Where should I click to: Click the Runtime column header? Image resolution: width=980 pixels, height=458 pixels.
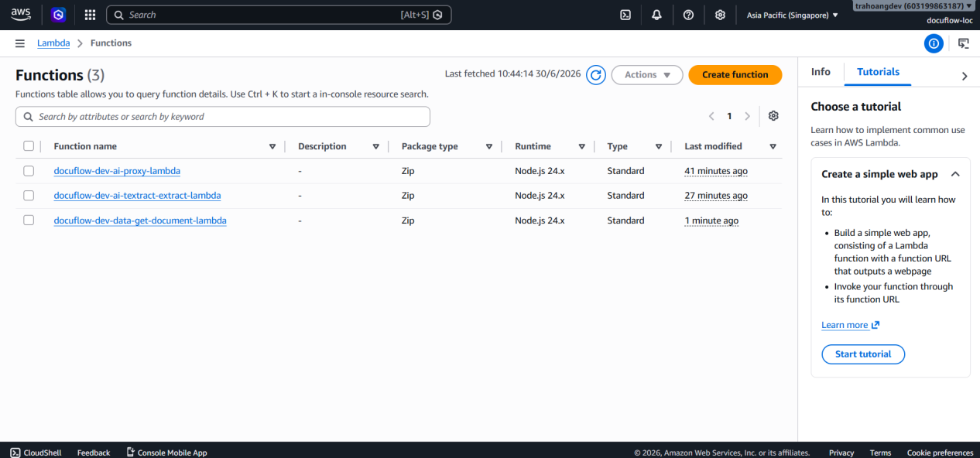click(x=533, y=146)
